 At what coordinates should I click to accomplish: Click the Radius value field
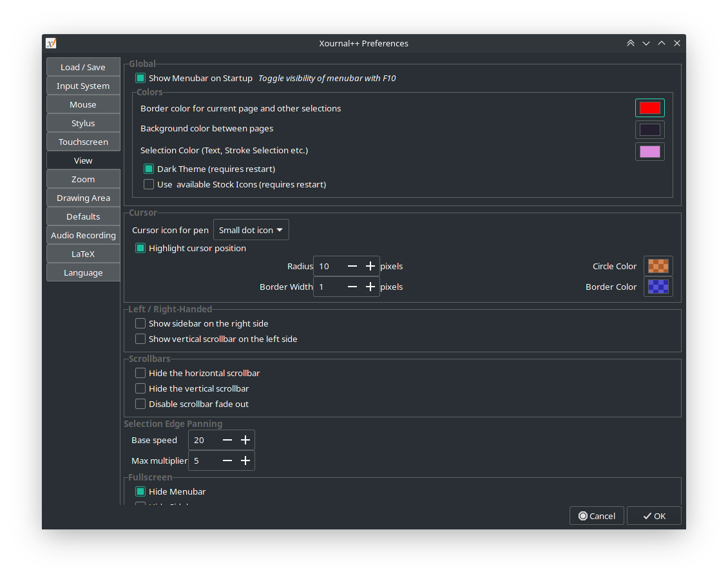(x=329, y=266)
